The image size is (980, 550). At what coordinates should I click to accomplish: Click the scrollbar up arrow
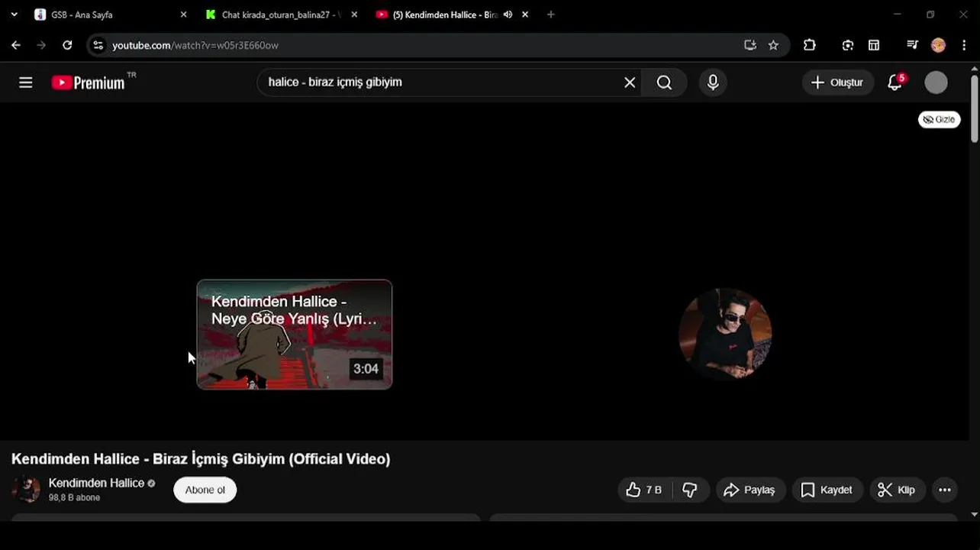[x=975, y=69]
